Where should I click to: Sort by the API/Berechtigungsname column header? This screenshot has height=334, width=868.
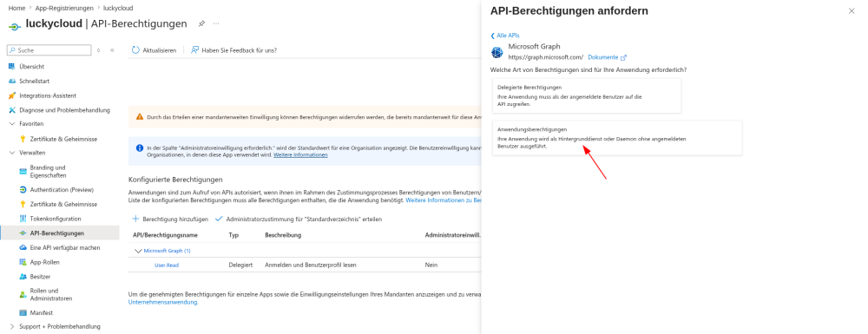[166, 235]
